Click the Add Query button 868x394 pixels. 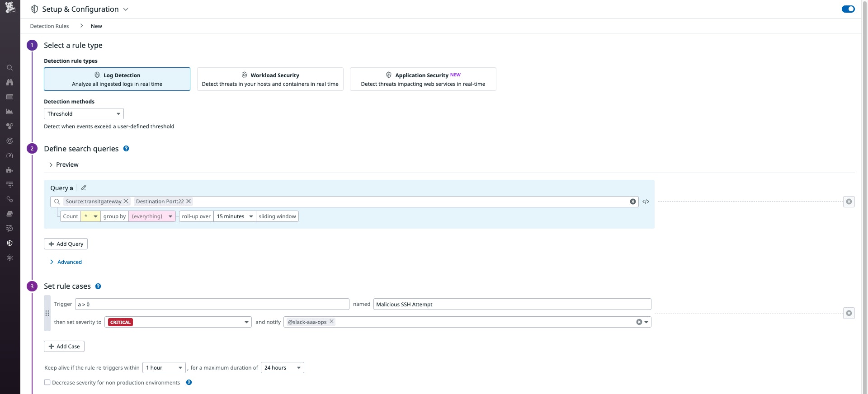click(x=66, y=244)
